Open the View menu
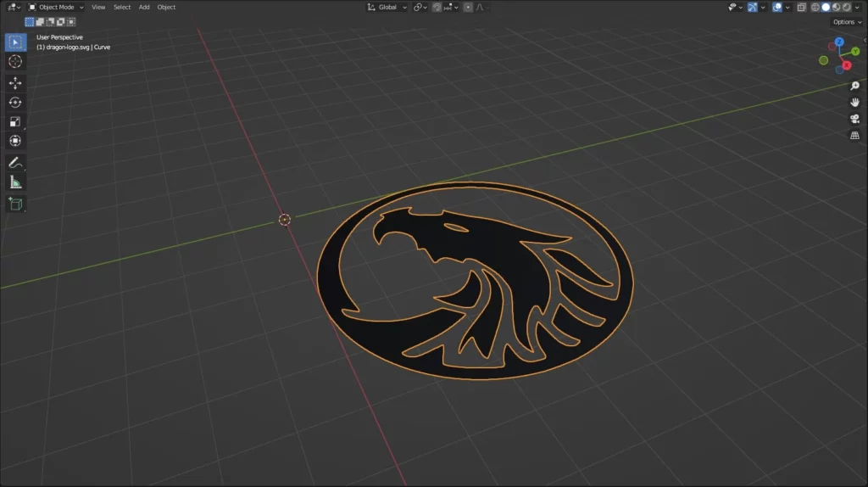 tap(98, 7)
